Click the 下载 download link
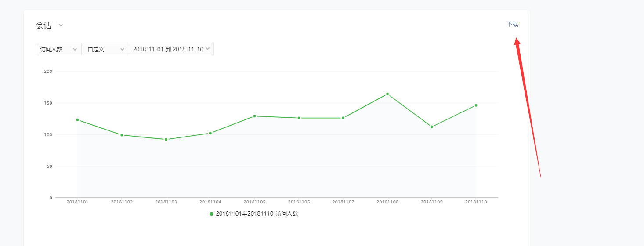 coord(512,24)
